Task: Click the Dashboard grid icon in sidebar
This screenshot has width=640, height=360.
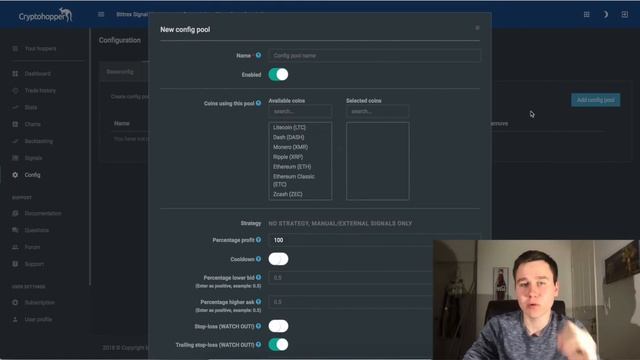Action: click(15, 73)
